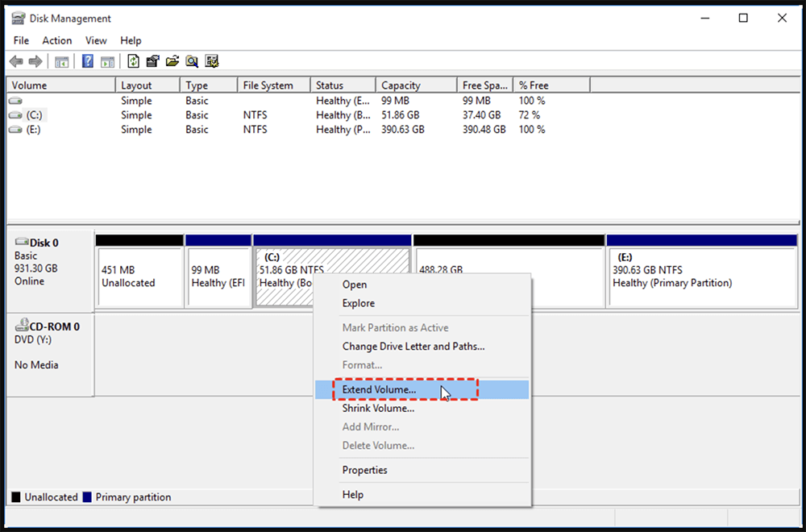Click the (C:) drive icon in the volume list
This screenshot has height=532, width=806.
pyautogui.click(x=15, y=114)
